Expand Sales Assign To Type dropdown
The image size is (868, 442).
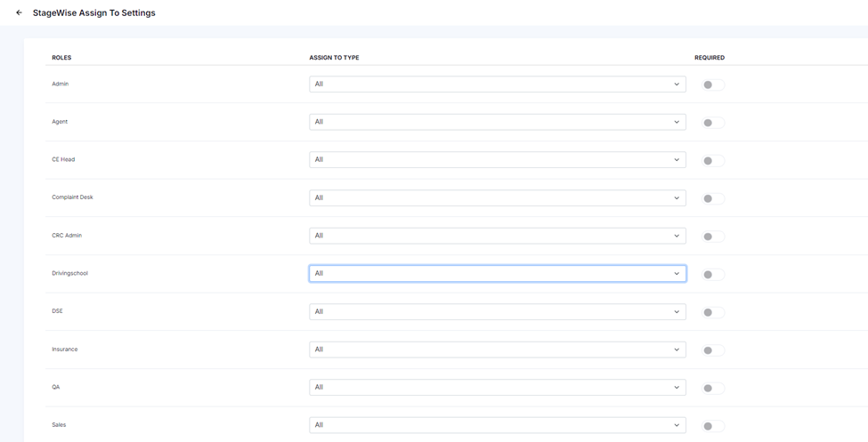[x=497, y=425]
